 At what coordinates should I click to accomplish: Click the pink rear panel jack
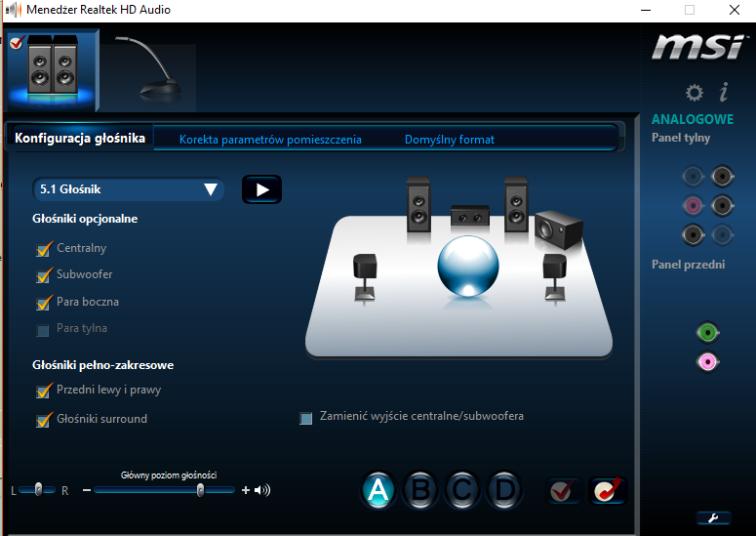coord(693,206)
